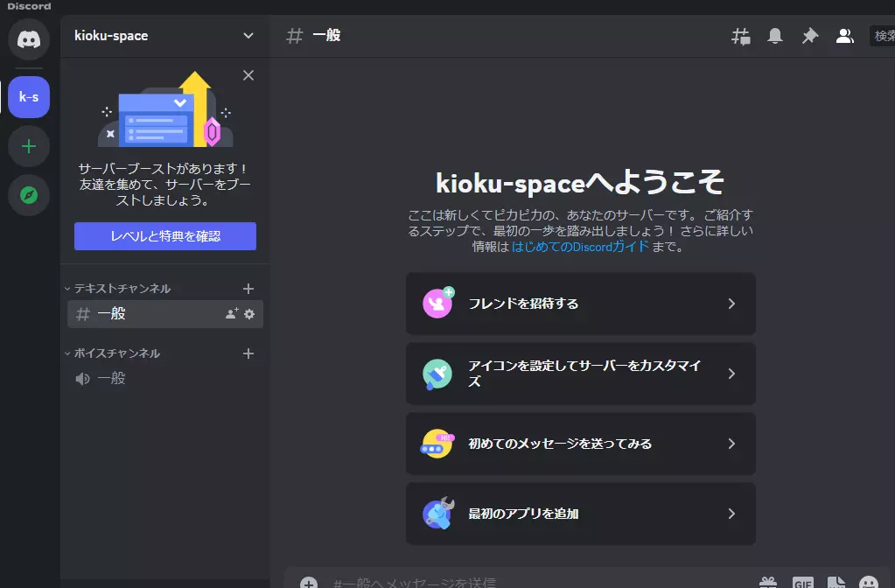Select フレンドを招待する option
The image size is (895, 588).
coord(580,304)
